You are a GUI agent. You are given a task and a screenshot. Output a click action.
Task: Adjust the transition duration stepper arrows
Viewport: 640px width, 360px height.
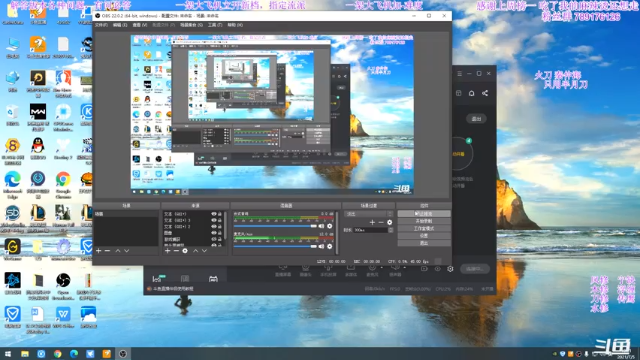click(391, 230)
